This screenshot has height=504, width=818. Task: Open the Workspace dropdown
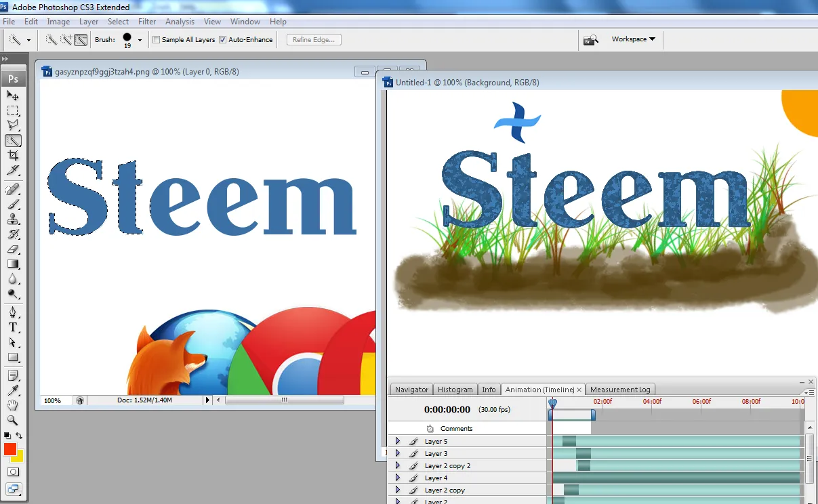tap(634, 39)
